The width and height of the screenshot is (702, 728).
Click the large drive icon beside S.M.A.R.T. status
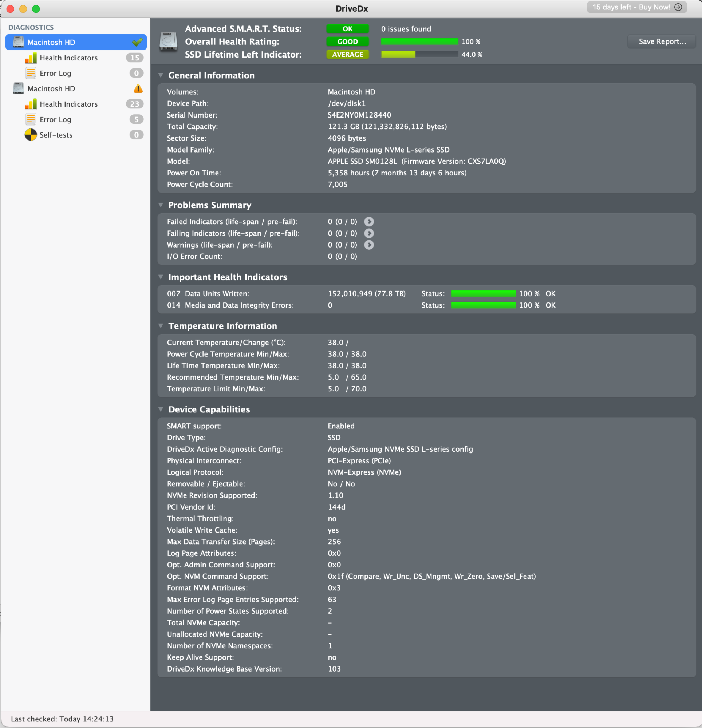168,41
